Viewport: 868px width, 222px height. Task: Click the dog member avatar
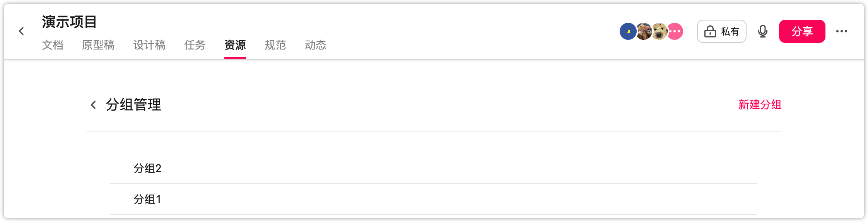[x=660, y=31]
